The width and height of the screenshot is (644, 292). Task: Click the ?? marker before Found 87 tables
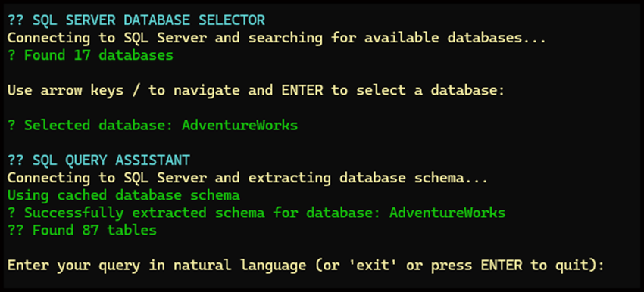(x=16, y=230)
